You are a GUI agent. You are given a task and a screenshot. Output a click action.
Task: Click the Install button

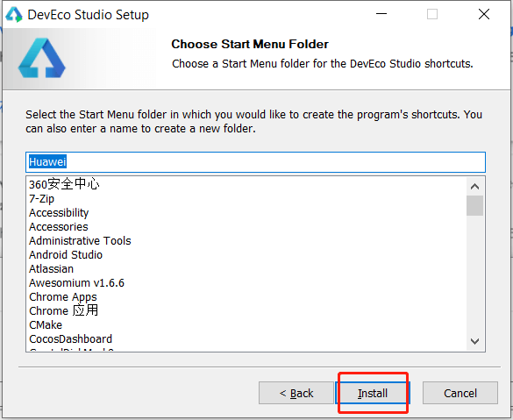[x=373, y=393]
